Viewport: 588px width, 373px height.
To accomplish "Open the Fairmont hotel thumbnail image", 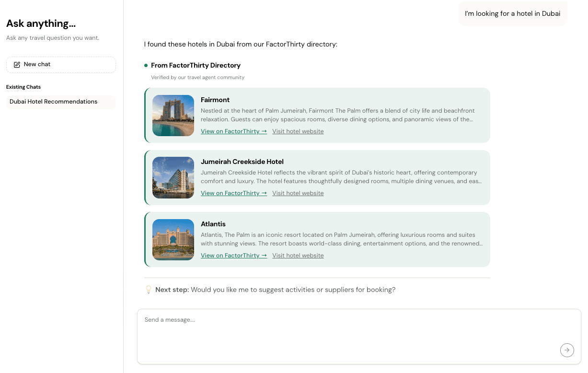I will click(x=173, y=116).
